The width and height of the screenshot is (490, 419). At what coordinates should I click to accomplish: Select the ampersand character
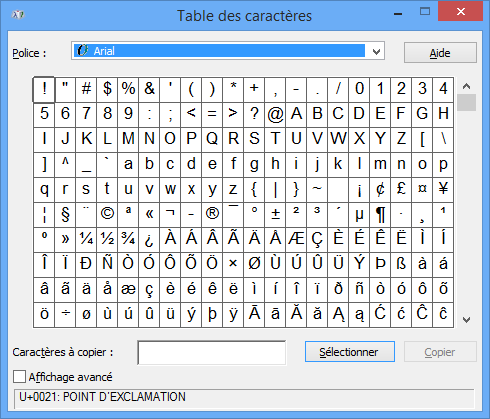click(x=149, y=89)
